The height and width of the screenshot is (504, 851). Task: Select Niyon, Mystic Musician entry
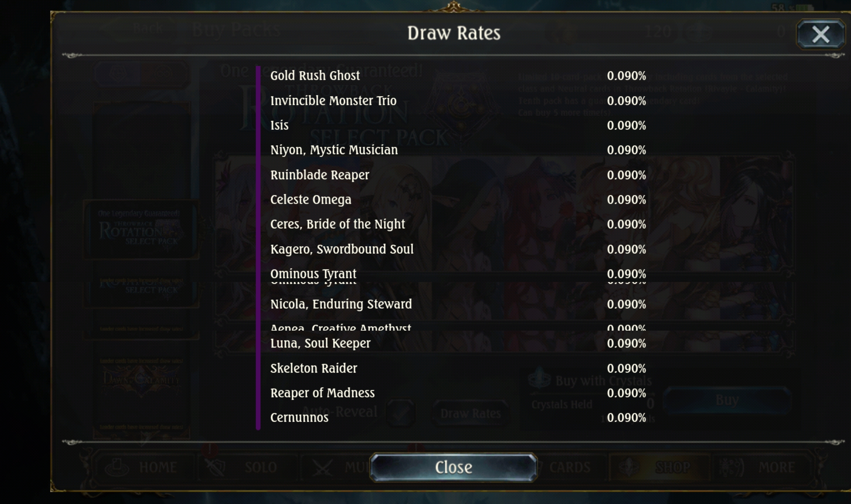point(458,150)
